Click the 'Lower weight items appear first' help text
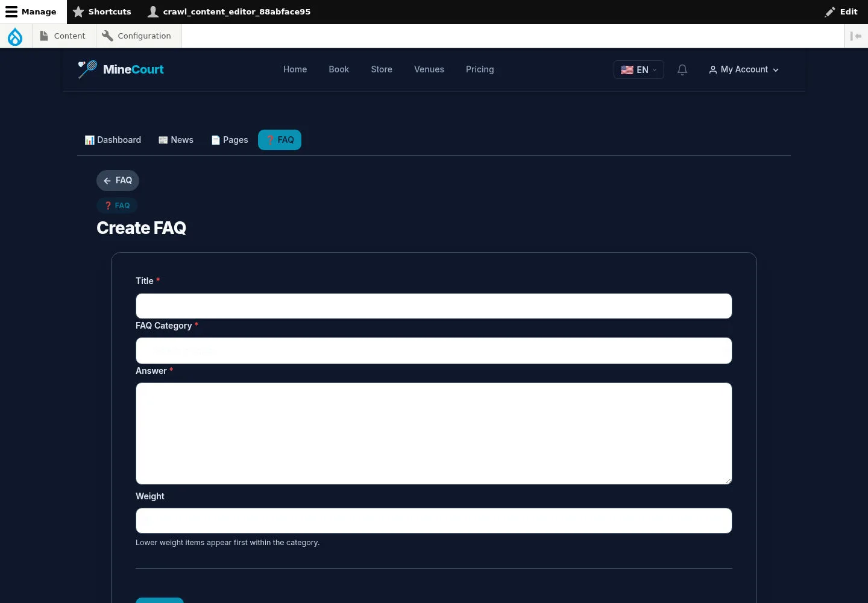The width and height of the screenshot is (868, 603). coord(228,543)
